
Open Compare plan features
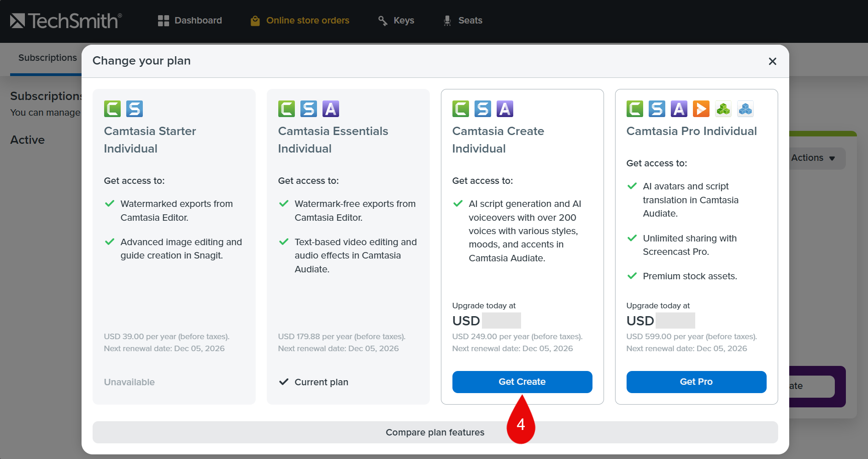[435, 432]
